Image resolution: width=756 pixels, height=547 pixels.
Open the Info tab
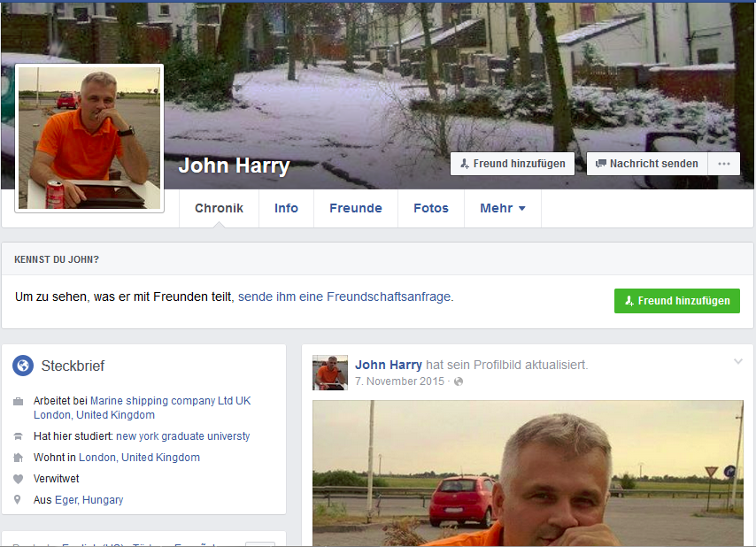pyautogui.click(x=287, y=208)
